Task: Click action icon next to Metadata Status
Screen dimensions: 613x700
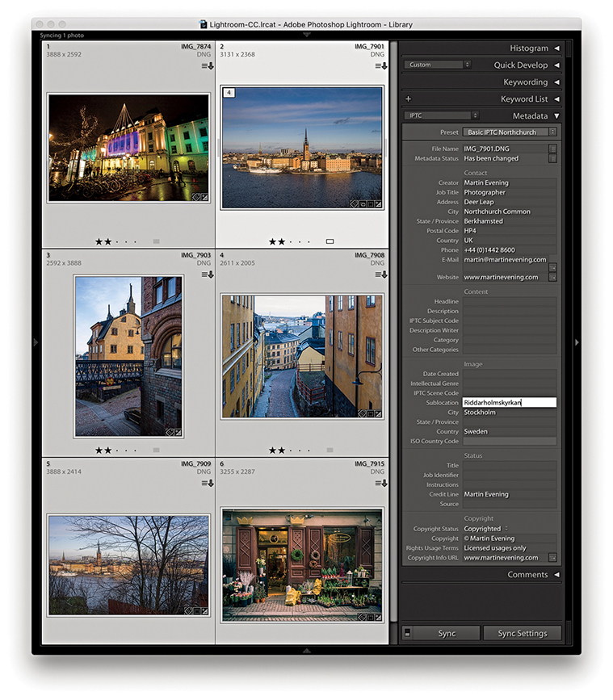Action: (x=552, y=158)
